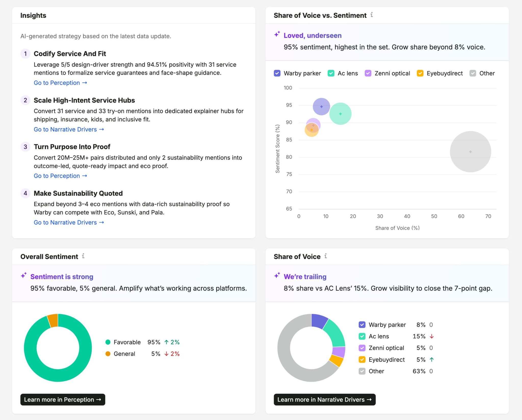The image size is (522, 420).
Task: Click sparkle icon beside Sentiment is strong
Action: 24,275
